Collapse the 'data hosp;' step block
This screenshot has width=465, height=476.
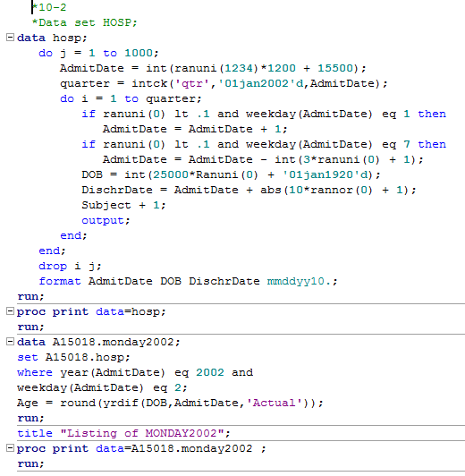(x=10, y=38)
